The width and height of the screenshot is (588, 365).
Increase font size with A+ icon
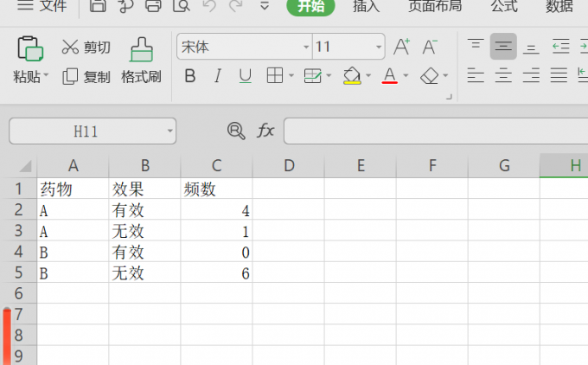click(401, 47)
